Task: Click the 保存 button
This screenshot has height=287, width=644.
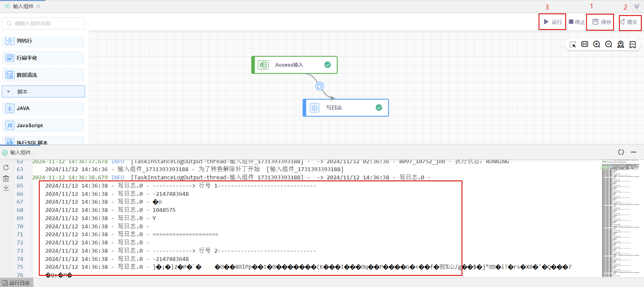Action: click(x=601, y=22)
